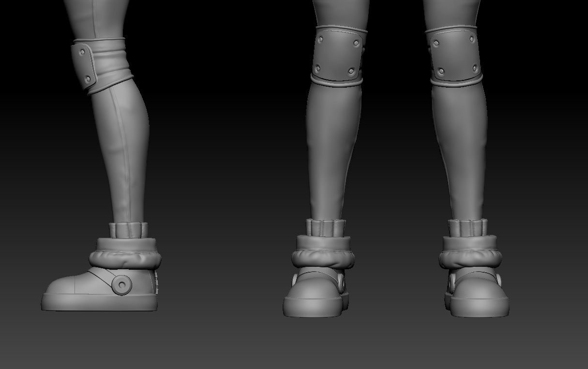This screenshot has width=588, height=369.
Task: Click the knee pad of the rightmost leg
Action: click(455, 55)
